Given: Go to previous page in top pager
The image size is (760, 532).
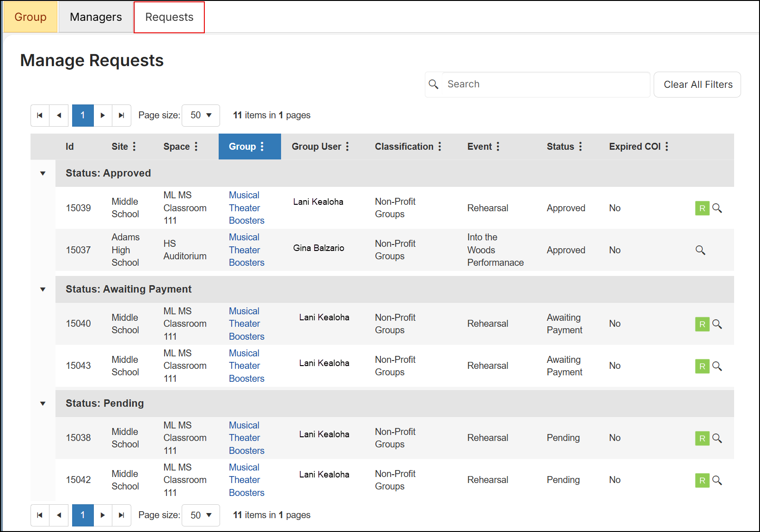Looking at the screenshot, I should point(59,116).
